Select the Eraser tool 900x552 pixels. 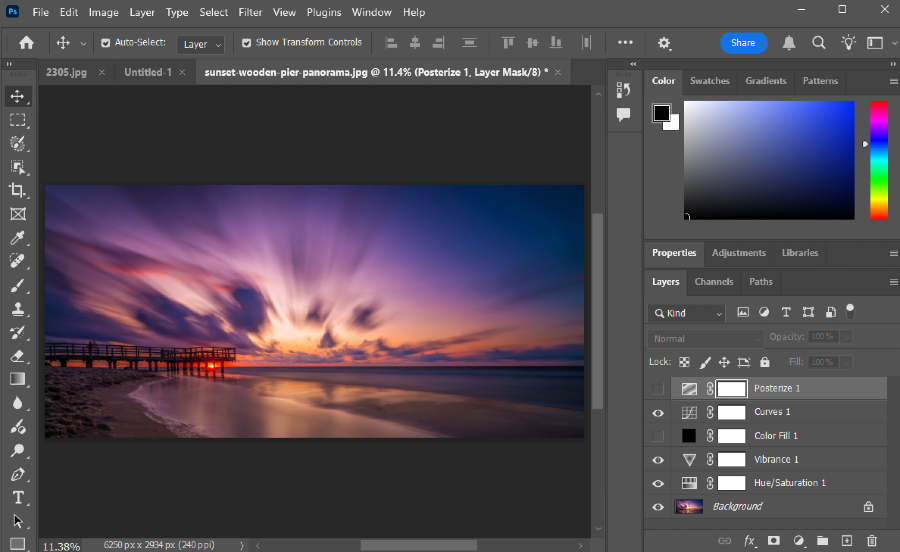click(x=17, y=356)
